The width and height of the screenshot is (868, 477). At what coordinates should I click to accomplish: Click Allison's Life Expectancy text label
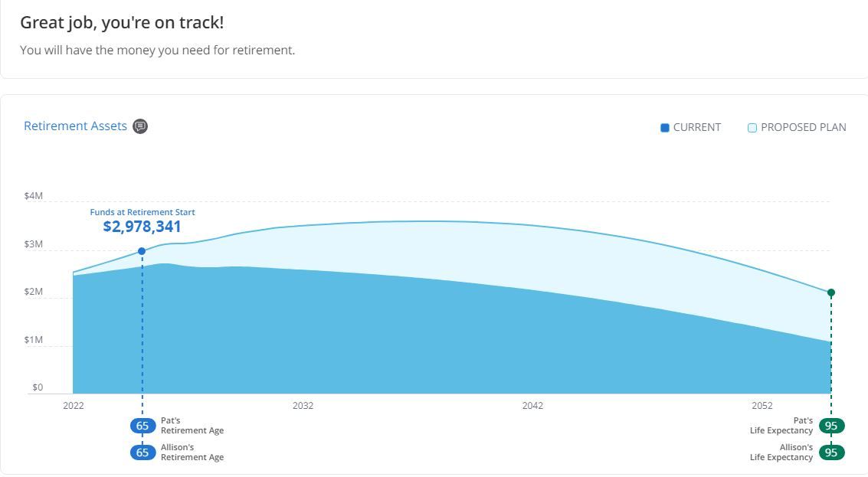point(781,452)
